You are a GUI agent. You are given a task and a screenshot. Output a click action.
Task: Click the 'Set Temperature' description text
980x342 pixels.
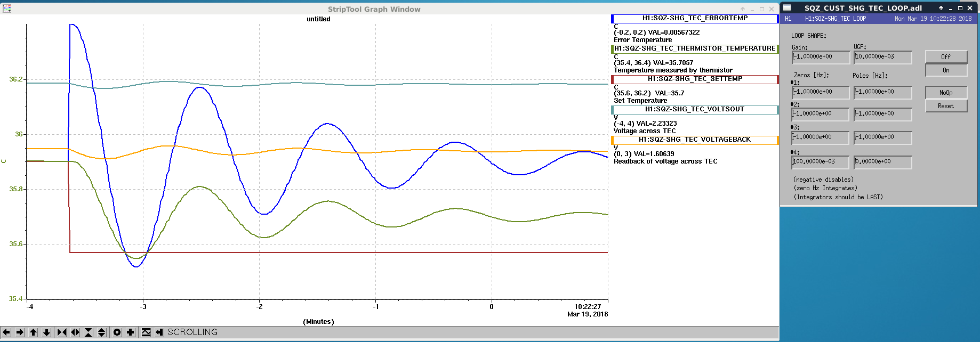click(640, 101)
